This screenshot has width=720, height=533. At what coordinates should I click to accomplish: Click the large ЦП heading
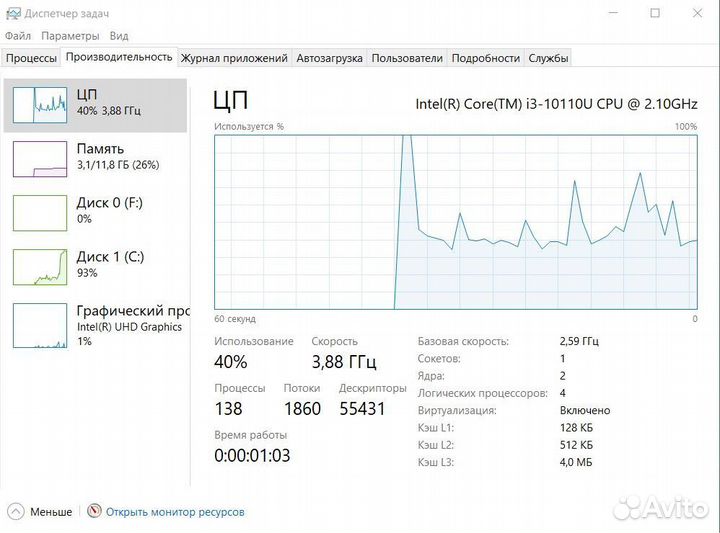pyautogui.click(x=231, y=100)
